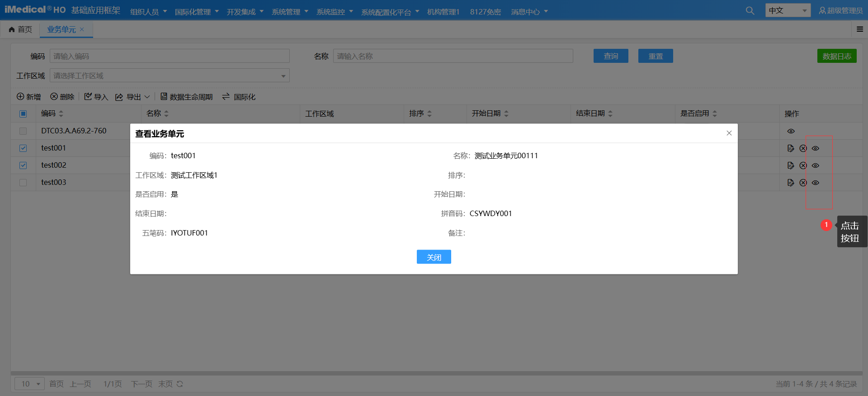Click the edit icon in test002 row
Viewport: 868px width, 396px height.
(x=791, y=165)
